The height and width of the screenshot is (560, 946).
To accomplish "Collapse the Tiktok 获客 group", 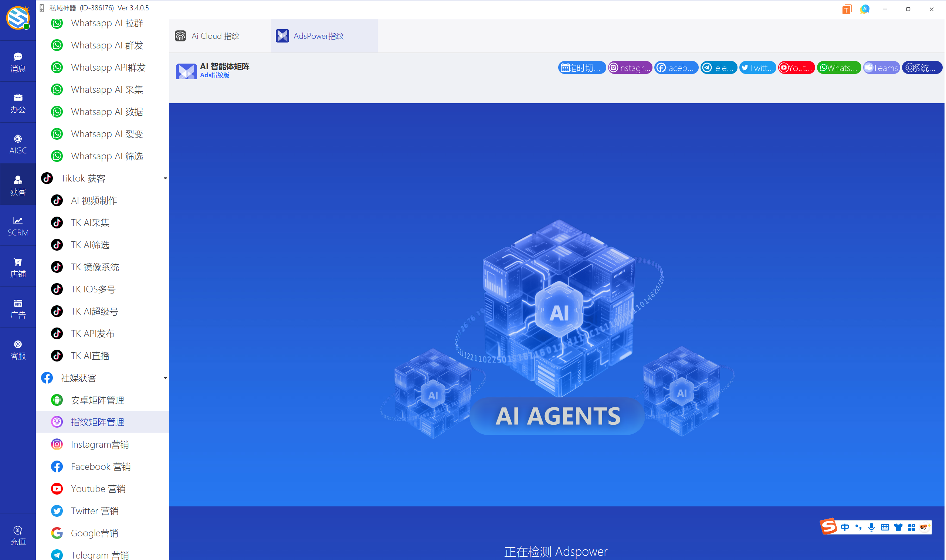I will pos(165,178).
